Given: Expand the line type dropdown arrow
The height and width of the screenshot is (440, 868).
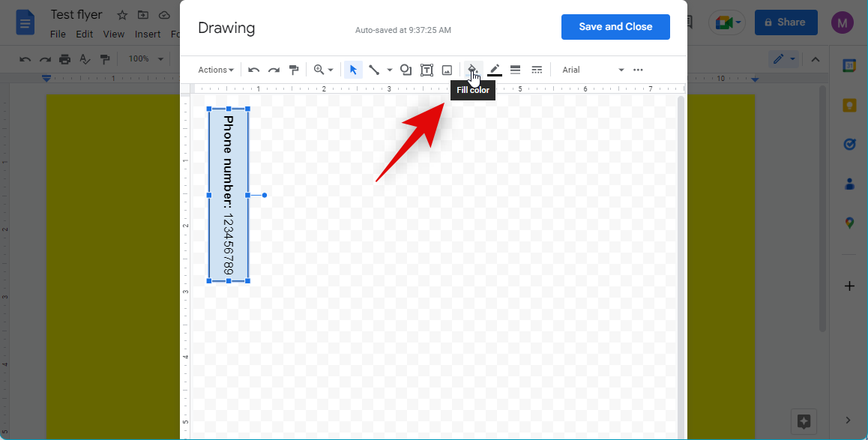Looking at the screenshot, I should click(x=390, y=70).
